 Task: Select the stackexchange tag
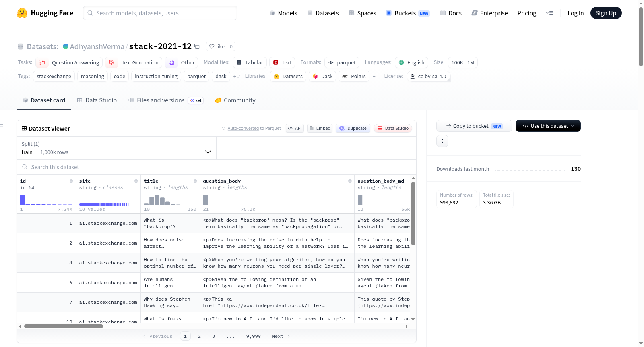click(x=54, y=76)
